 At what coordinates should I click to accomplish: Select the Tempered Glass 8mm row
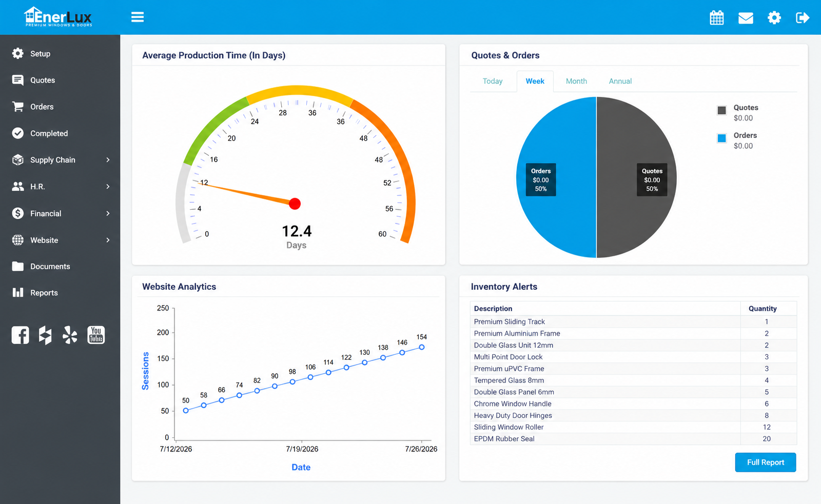coord(633,380)
